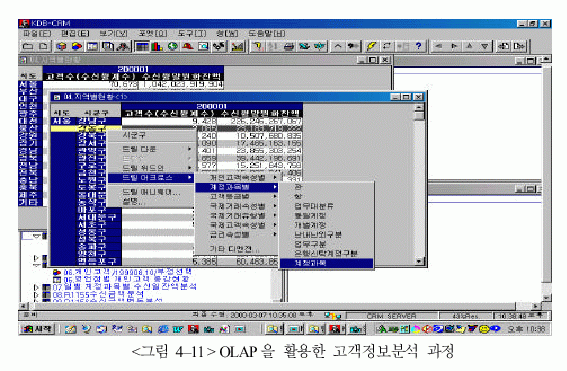
Task: Expand tree node 07 월별 계정과목별 수신월잔액분석
Action: tap(36, 287)
